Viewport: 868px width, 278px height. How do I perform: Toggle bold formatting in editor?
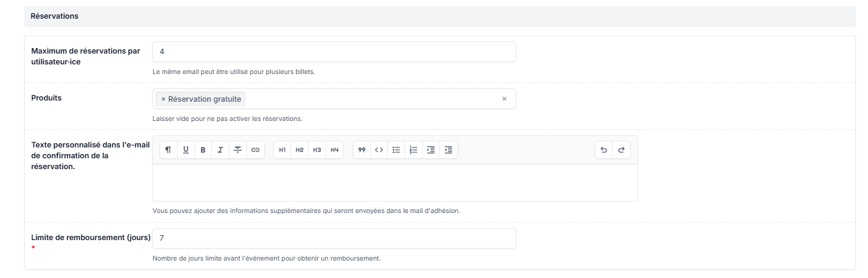203,150
